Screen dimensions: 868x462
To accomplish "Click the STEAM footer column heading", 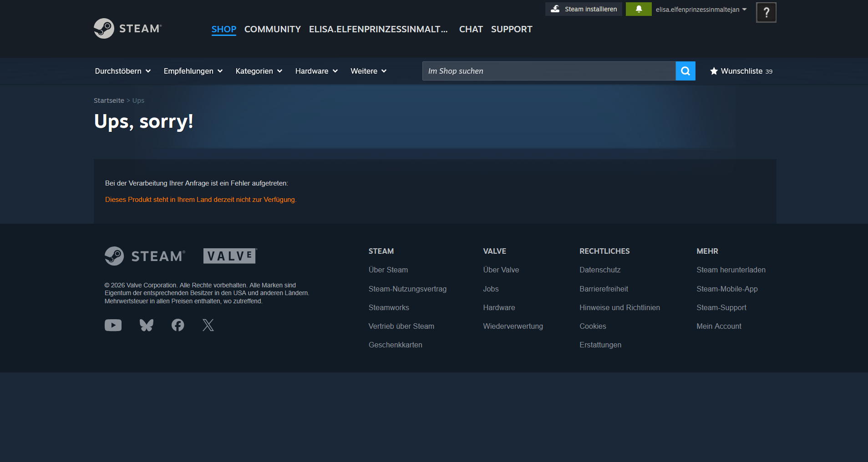I will tap(381, 251).
